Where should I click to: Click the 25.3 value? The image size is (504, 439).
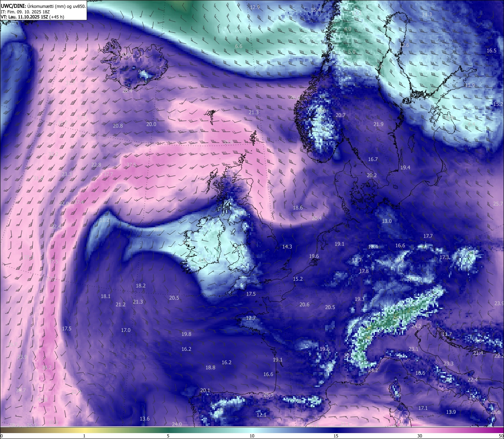click(x=268, y=395)
